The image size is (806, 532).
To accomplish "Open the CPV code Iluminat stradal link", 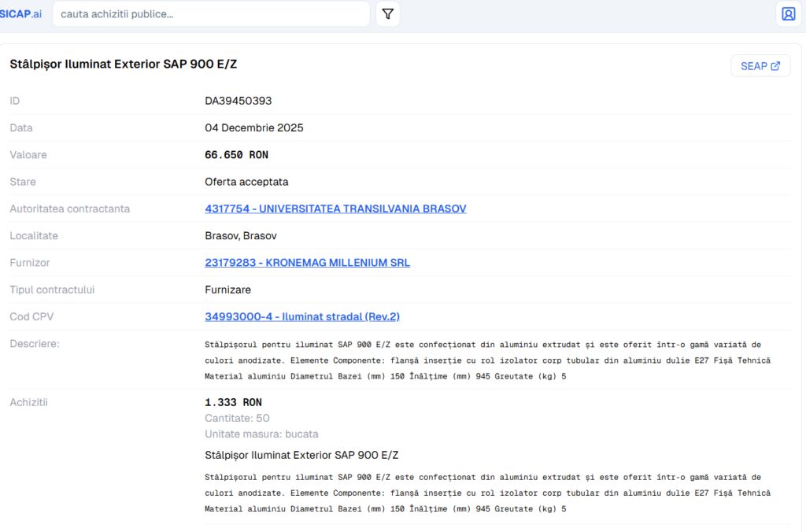I will [x=302, y=316].
